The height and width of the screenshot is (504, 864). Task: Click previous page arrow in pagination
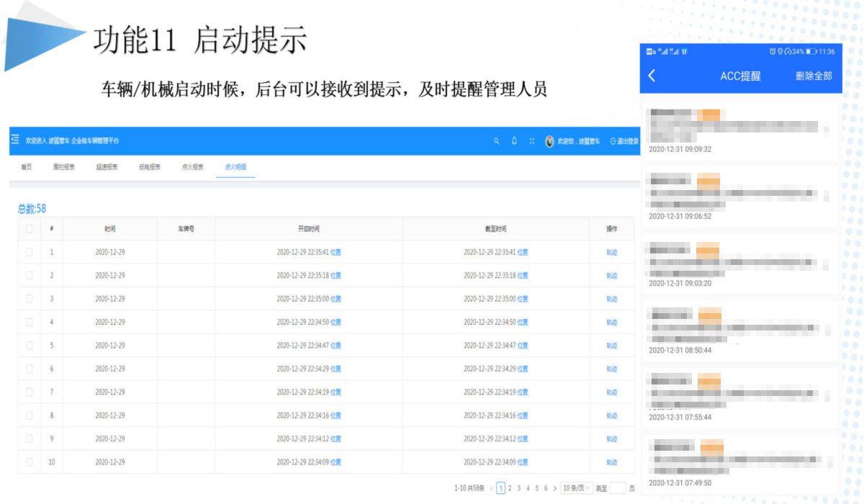[492, 488]
